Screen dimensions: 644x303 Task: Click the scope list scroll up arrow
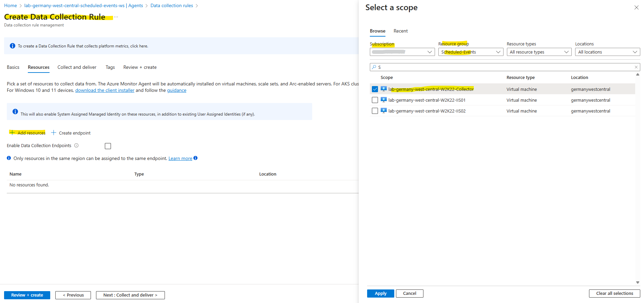tap(638, 74)
